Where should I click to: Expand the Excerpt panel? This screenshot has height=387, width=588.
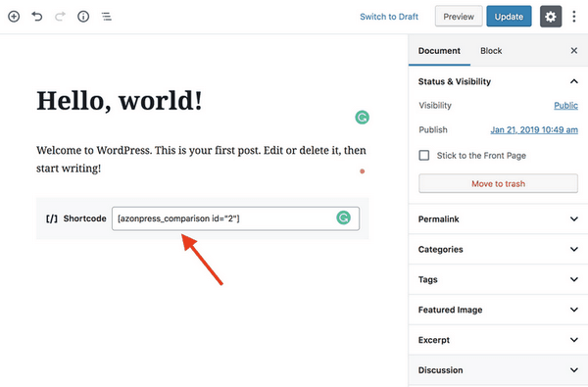[498, 340]
